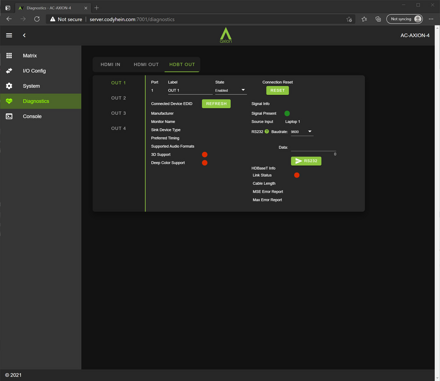Click the Sink Device Type label
440x381 pixels.
pos(166,130)
